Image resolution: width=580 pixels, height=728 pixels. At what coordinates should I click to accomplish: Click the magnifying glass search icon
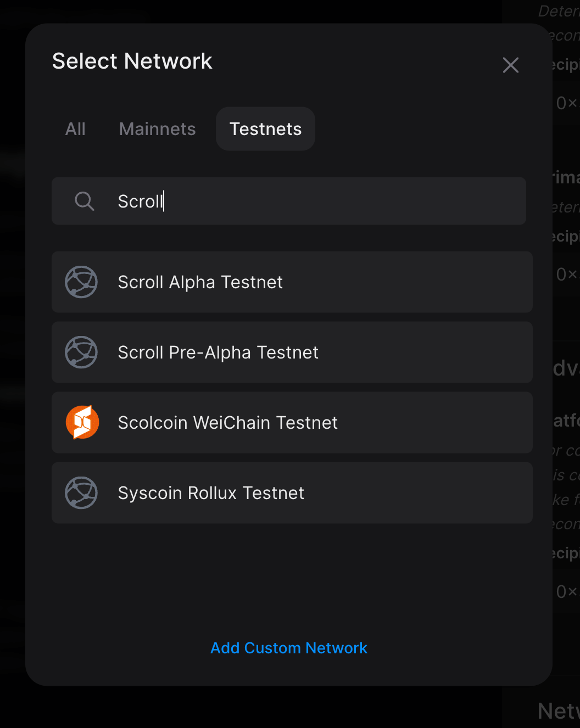coord(85,201)
